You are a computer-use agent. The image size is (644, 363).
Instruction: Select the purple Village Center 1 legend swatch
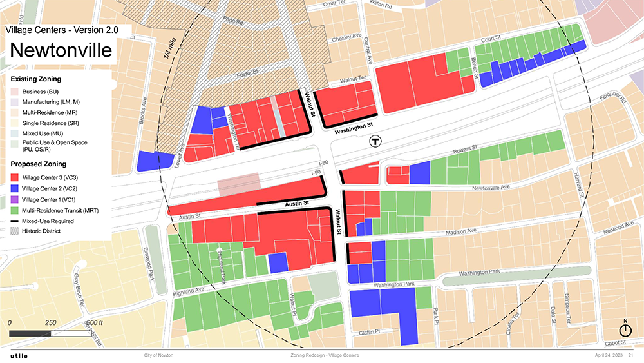click(x=14, y=199)
